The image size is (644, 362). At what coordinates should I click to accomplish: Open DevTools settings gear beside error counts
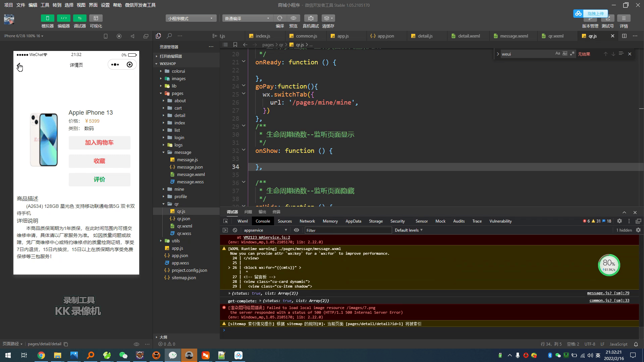(x=620, y=221)
